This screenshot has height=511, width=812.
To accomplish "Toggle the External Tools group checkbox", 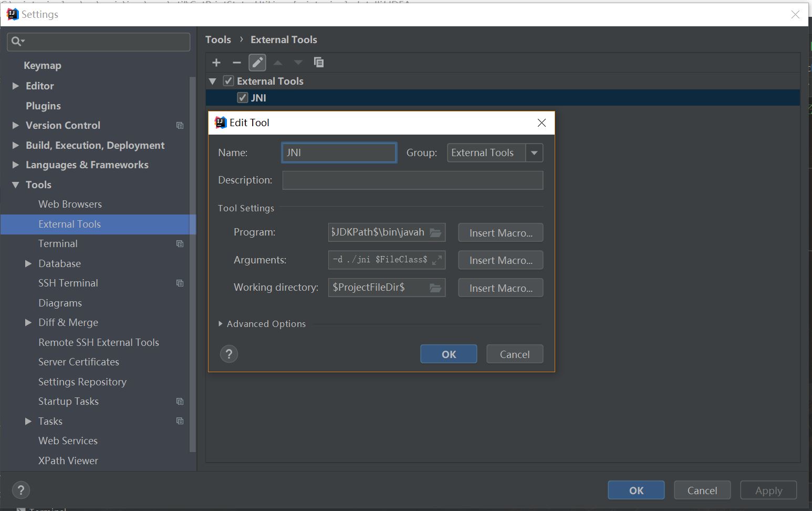I will (x=228, y=81).
